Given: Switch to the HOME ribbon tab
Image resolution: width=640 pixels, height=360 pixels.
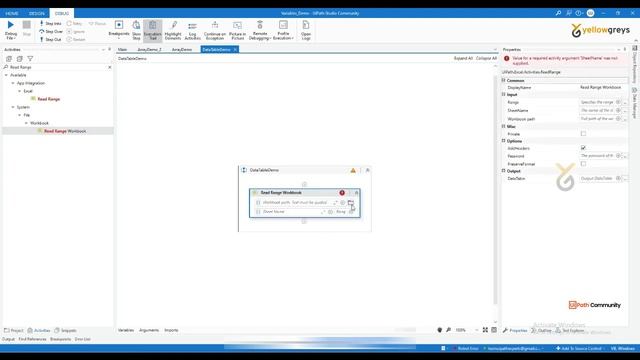Looking at the screenshot, I should point(12,13).
